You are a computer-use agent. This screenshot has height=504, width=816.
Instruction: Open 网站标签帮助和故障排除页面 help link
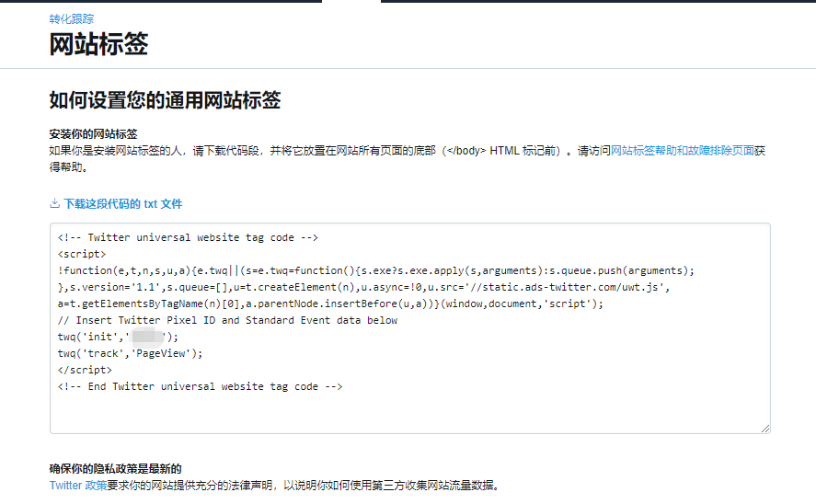[683, 151]
